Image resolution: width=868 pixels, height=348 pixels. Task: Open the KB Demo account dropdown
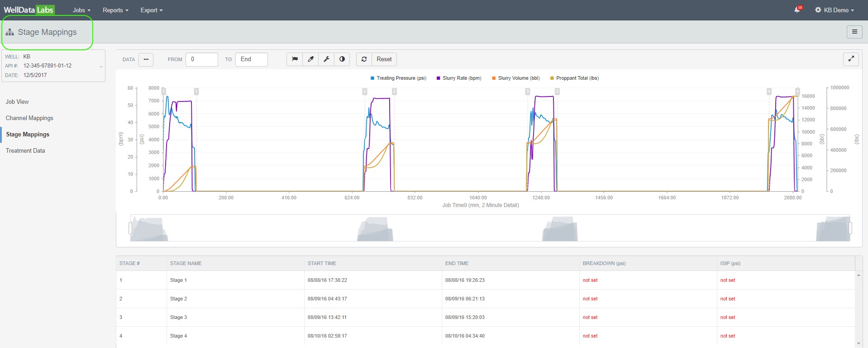835,10
